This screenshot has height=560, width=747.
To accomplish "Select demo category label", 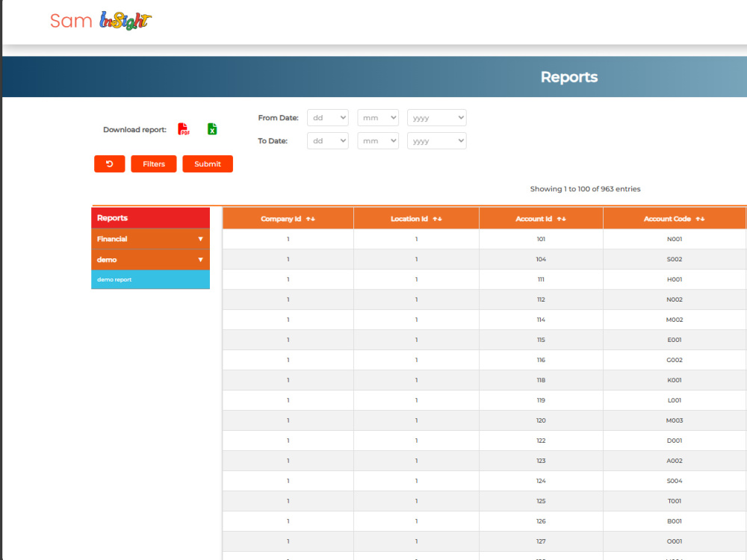I will click(107, 260).
